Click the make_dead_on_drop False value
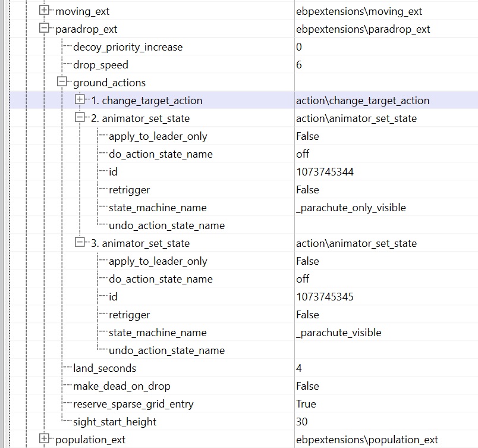Image resolution: width=478 pixels, height=448 pixels. pyautogui.click(x=307, y=386)
